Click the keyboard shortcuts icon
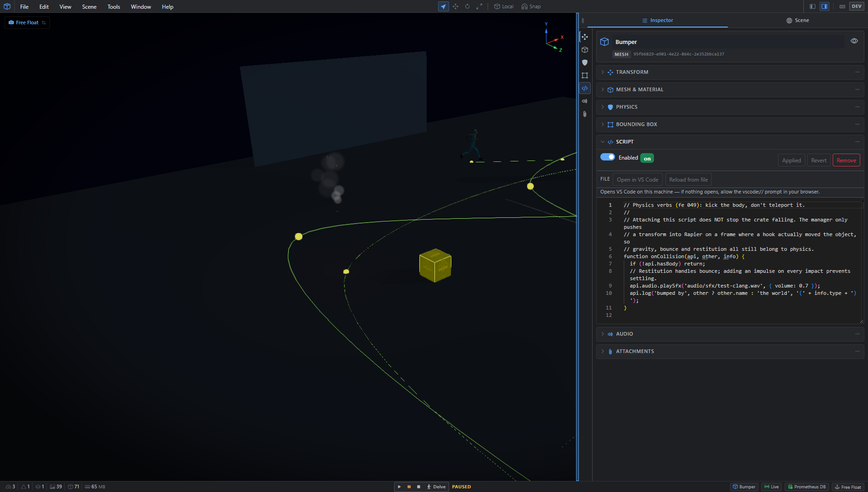This screenshot has height=492, width=868. [x=842, y=6]
